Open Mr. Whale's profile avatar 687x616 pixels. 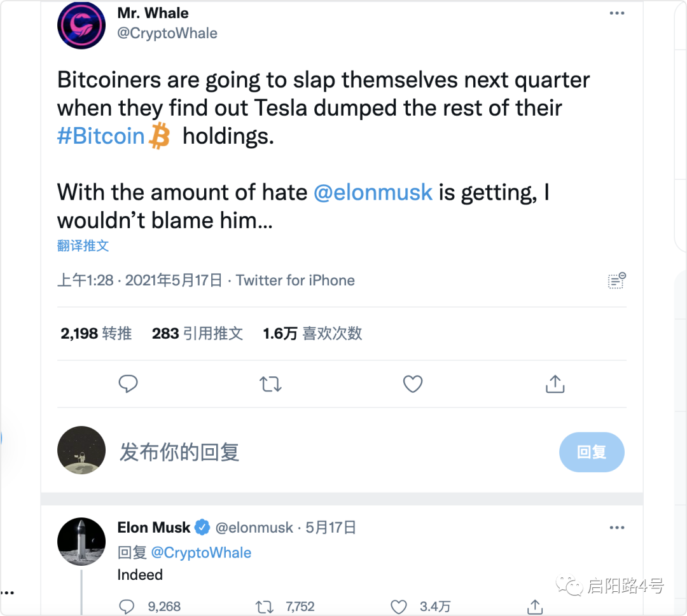pos(81,25)
